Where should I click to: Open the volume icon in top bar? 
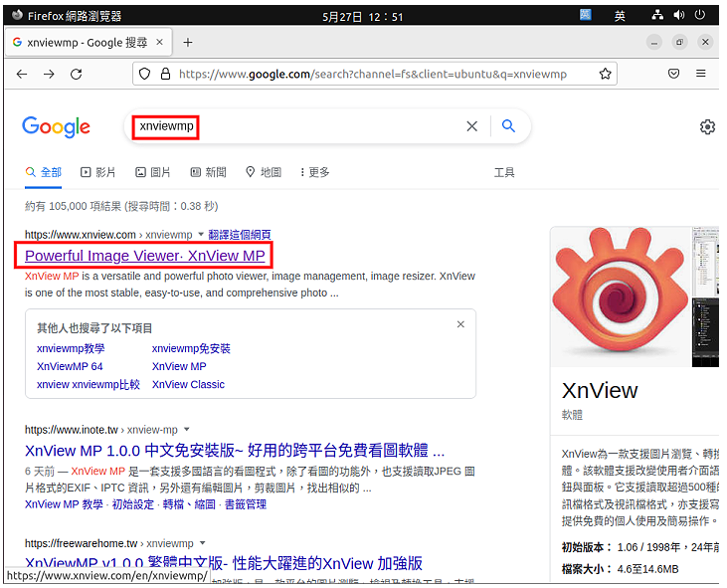[679, 15]
